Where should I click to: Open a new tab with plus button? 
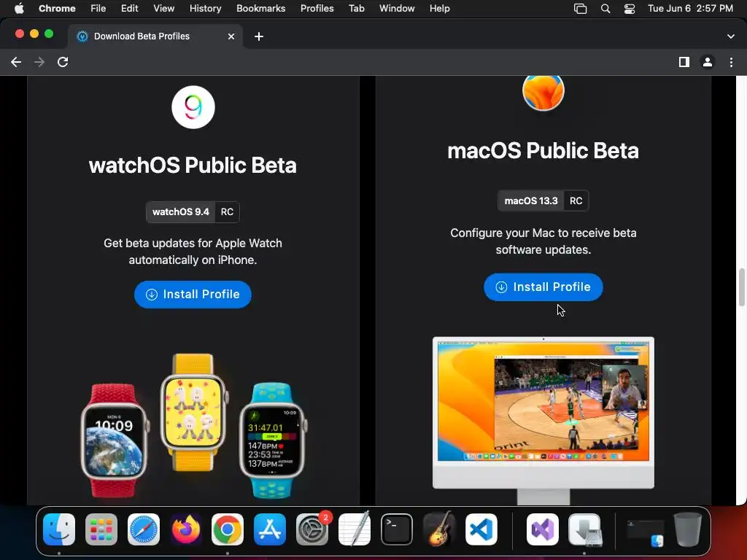(x=259, y=36)
